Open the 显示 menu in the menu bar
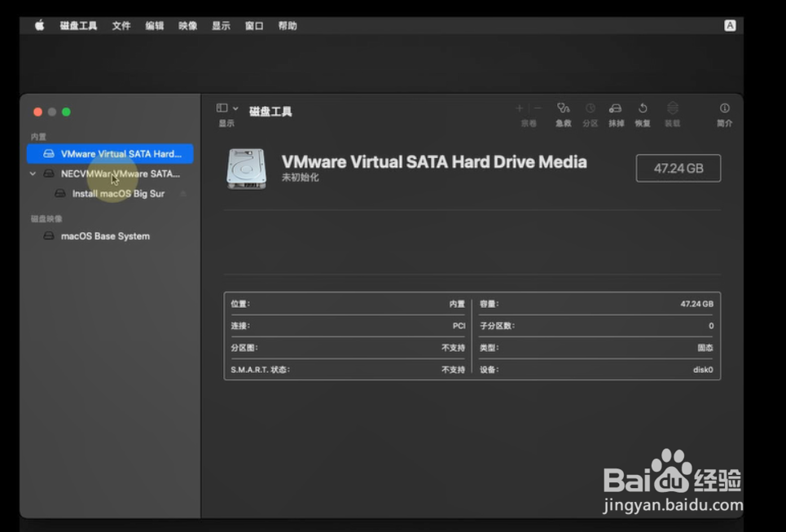Image resolution: width=786 pixels, height=532 pixels. (221, 25)
